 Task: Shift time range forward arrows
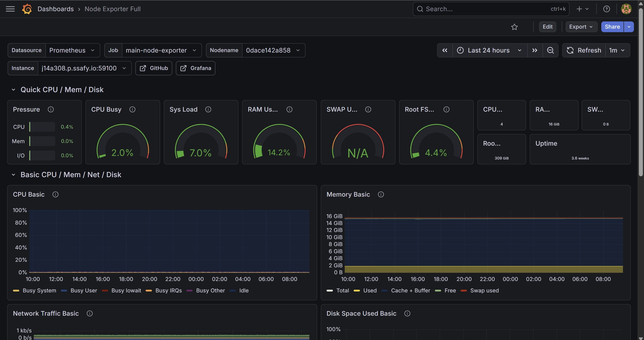tap(535, 50)
